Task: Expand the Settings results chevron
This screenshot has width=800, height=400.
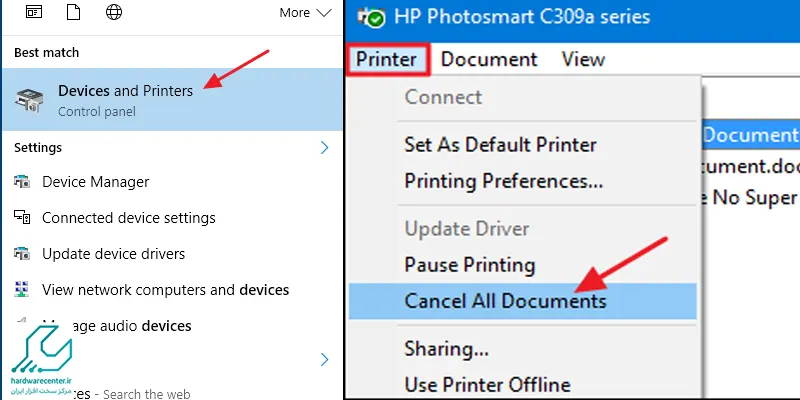Action: click(324, 148)
